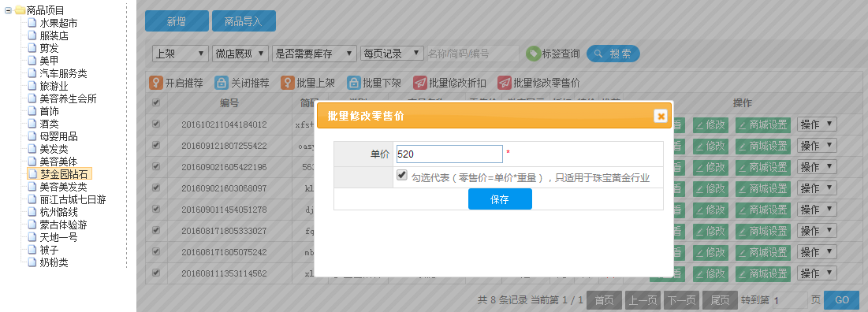This screenshot has height=312, width=868.
Task: Open 操作 dropdown for row 20160902160542​2196
Action: [x=817, y=167]
